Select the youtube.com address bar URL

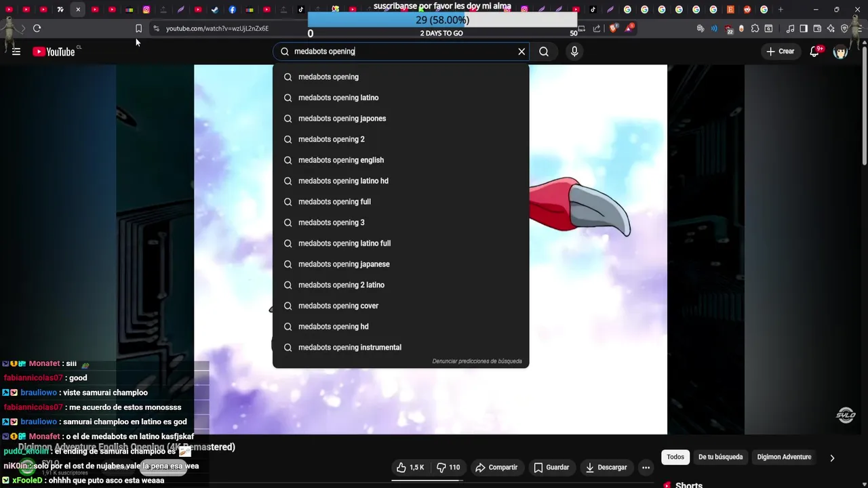(x=217, y=28)
